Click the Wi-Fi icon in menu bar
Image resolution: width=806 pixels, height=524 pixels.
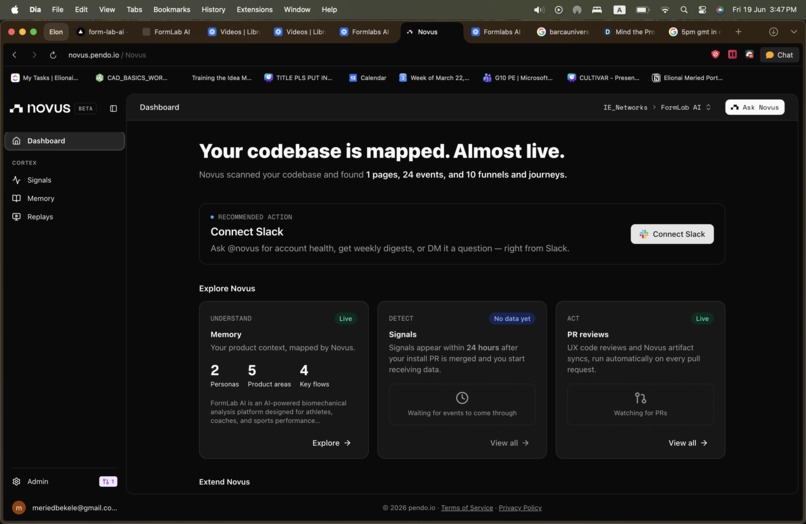pyautogui.click(x=665, y=10)
